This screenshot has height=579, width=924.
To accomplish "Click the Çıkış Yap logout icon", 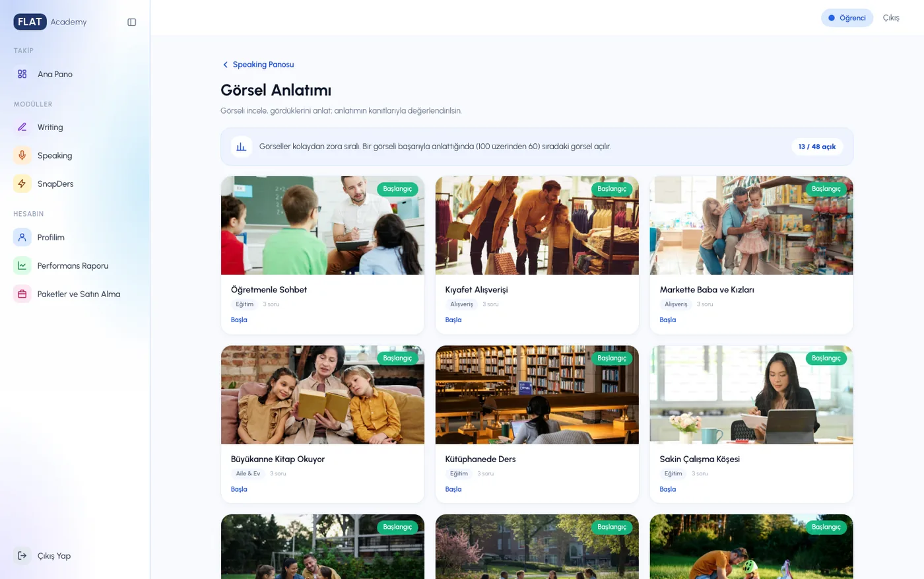I will coord(22,555).
